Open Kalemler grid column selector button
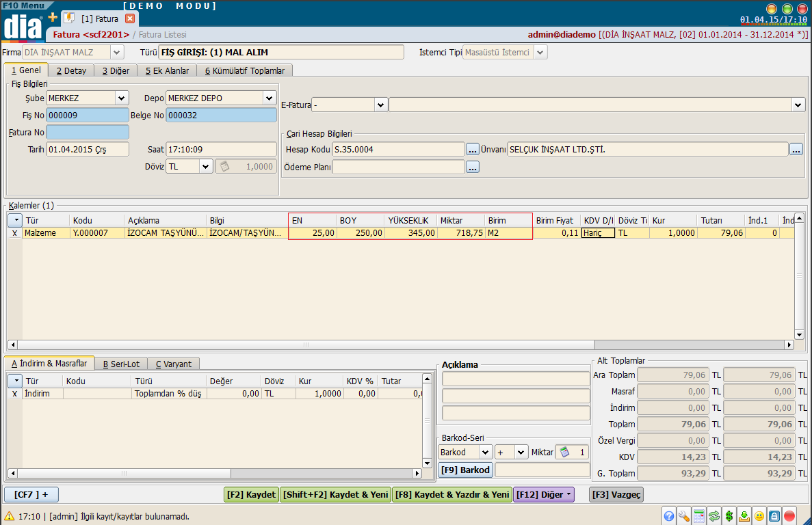Viewport: 812px width, 525px height. pos(15,220)
